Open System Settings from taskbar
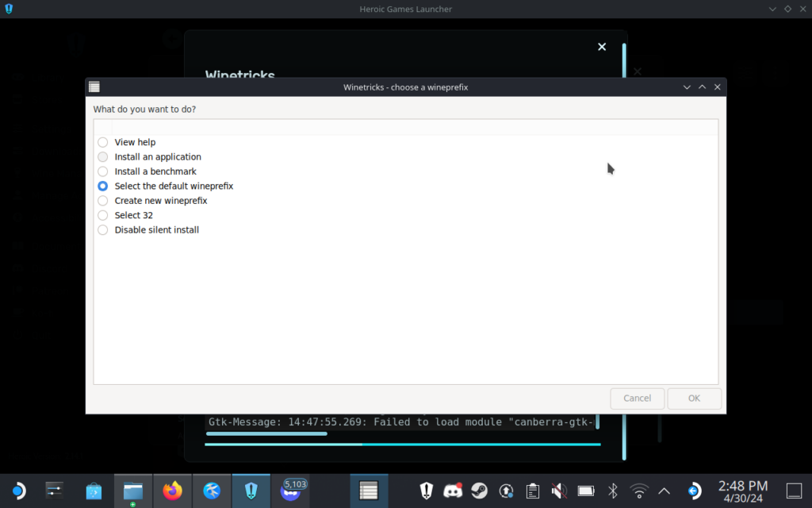The height and width of the screenshot is (508, 812). 54,491
